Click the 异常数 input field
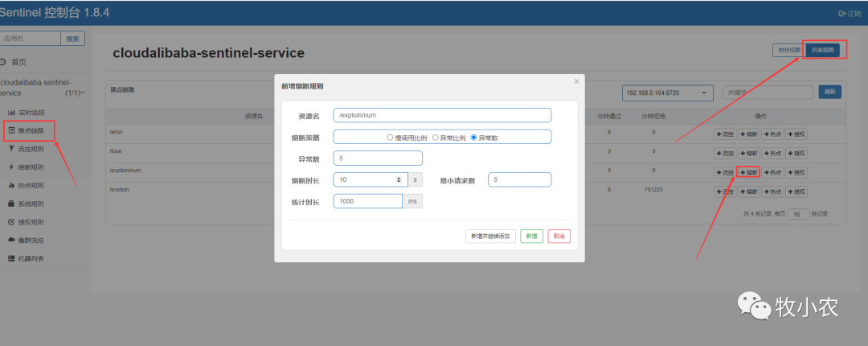868x346 pixels. click(x=378, y=158)
